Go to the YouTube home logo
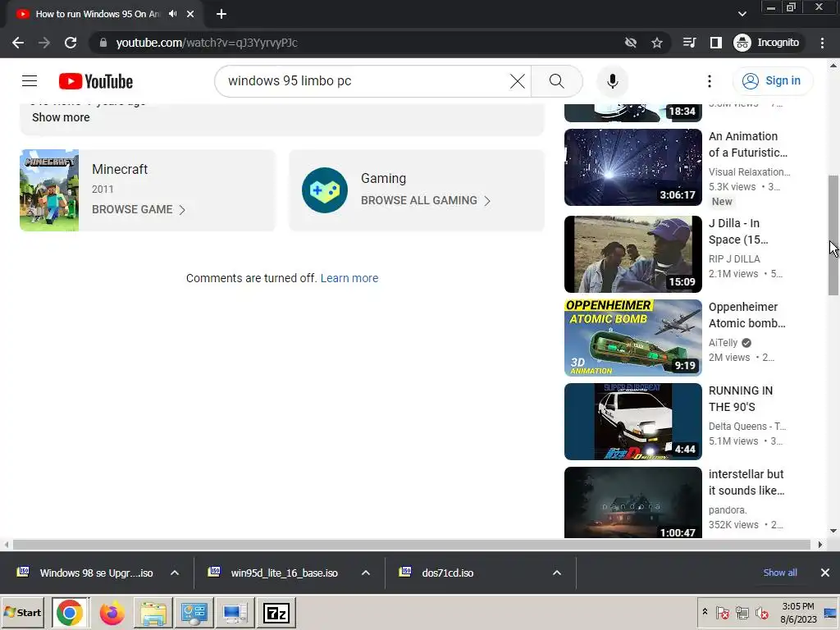The width and height of the screenshot is (840, 630). [x=96, y=81]
